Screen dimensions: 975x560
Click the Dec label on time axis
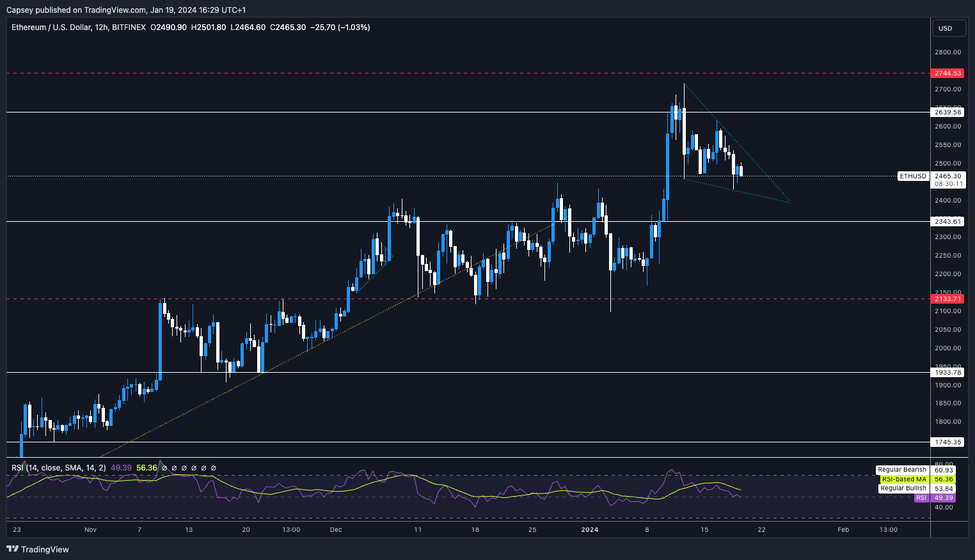click(336, 529)
